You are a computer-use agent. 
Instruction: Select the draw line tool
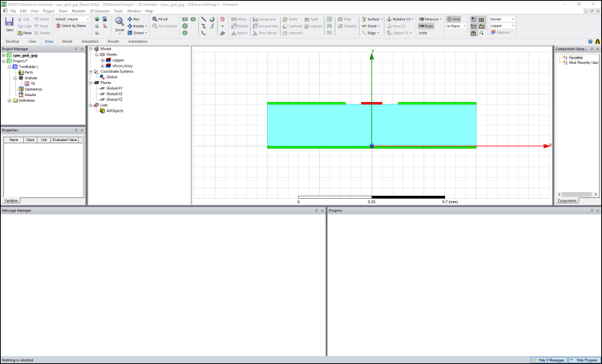point(203,20)
